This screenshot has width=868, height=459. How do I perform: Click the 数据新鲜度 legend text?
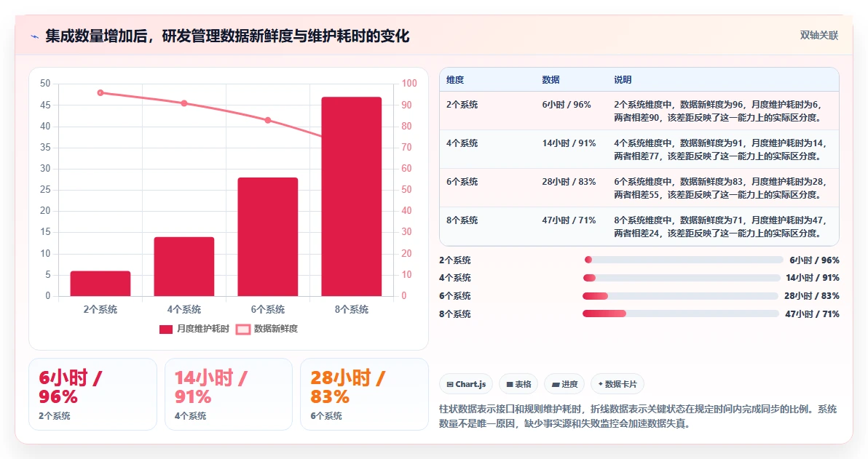(x=276, y=329)
